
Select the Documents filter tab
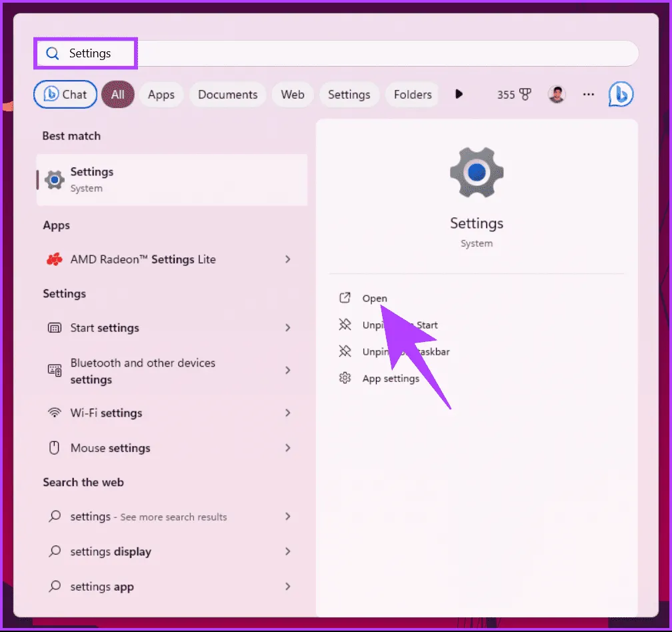point(227,95)
